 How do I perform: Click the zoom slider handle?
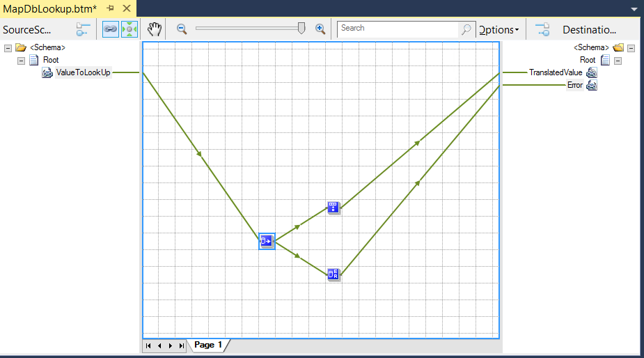pos(301,29)
